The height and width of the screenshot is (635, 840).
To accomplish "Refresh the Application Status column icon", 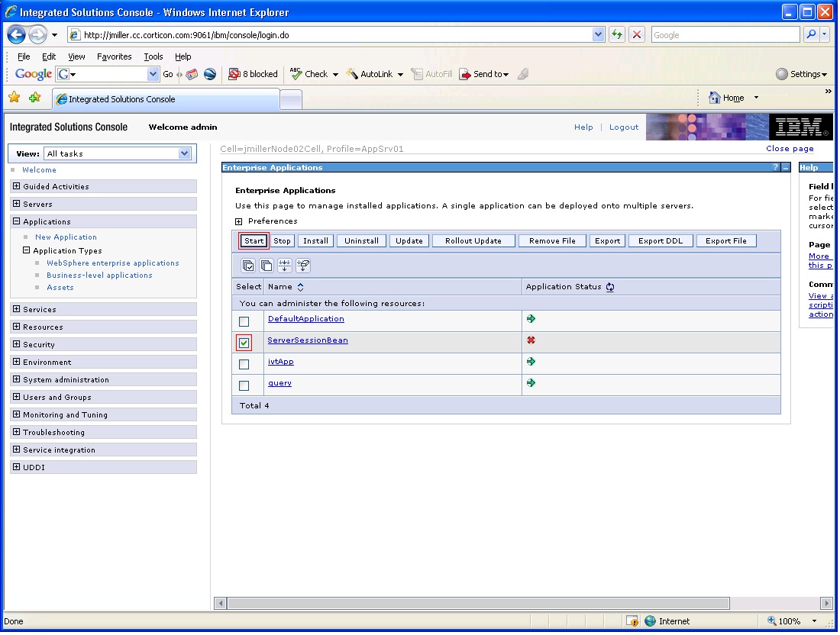I will tap(609, 287).
